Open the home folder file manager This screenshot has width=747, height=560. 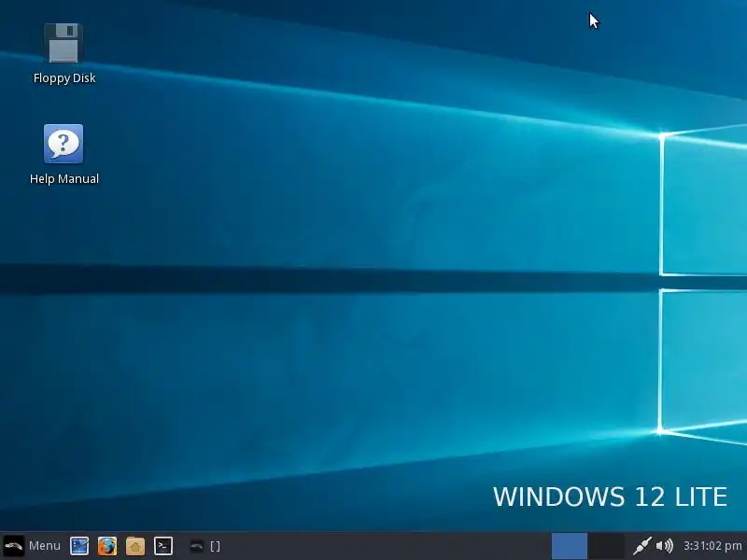(x=135, y=546)
